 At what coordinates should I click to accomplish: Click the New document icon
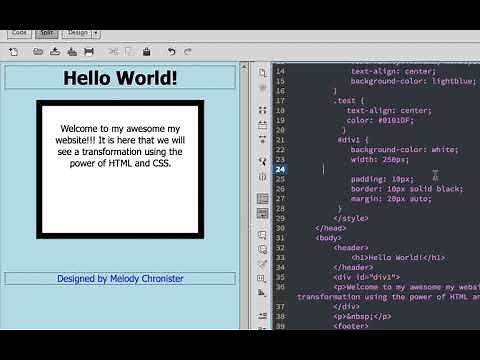[x=13, y=52]
